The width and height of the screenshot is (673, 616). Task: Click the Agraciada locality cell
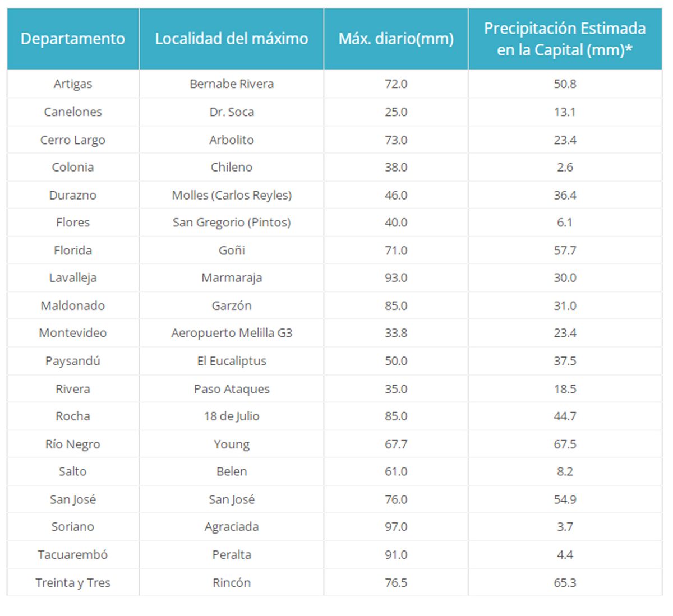point(232,527)
